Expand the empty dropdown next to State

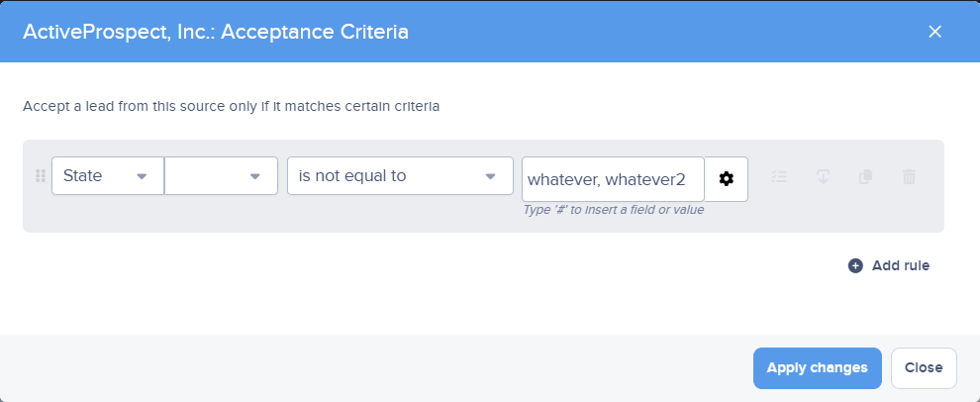221,176
